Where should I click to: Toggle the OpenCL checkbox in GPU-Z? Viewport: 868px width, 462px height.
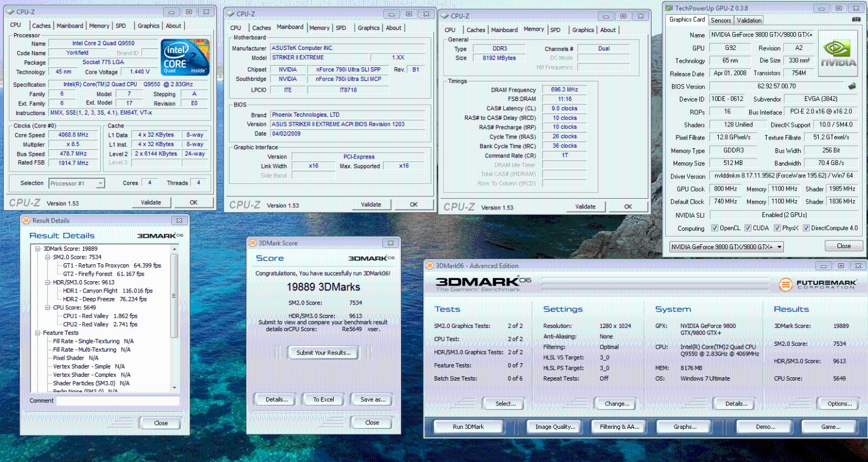point(714,228)
